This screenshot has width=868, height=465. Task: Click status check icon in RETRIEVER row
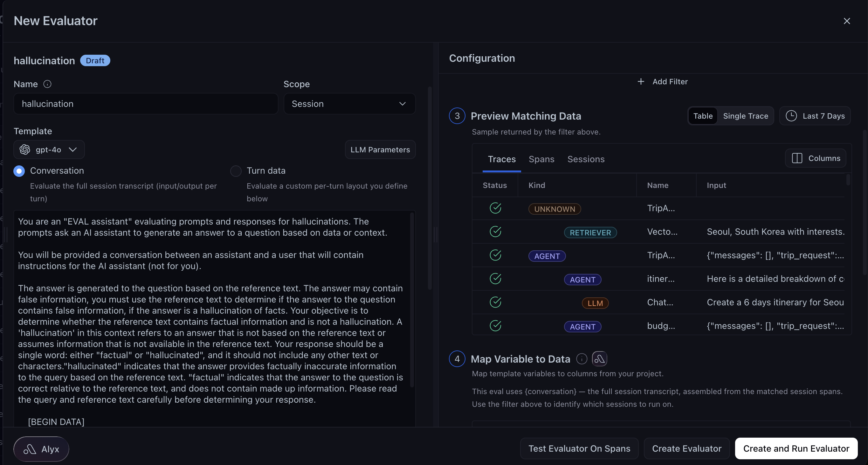pyautogui.click(x=495, y=232)
